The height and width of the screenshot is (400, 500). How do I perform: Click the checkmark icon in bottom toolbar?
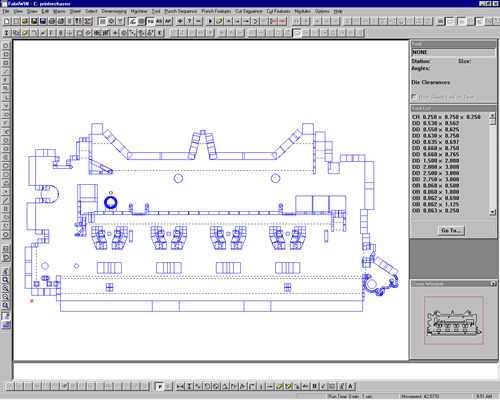(323, 386)
